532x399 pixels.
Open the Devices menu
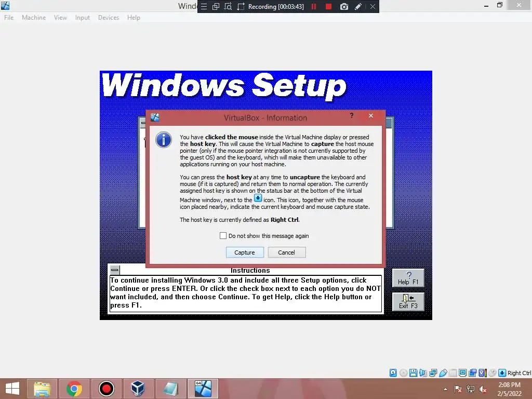click(109, 18)
